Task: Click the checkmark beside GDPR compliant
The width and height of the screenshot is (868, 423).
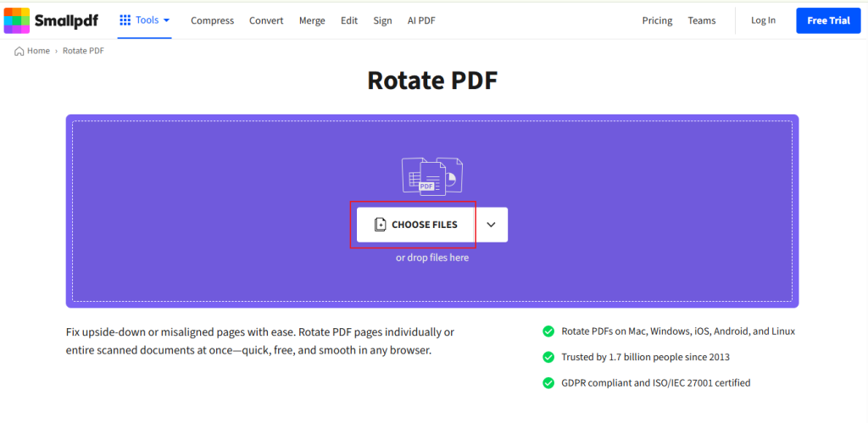Action: click(x=548, y=382)
